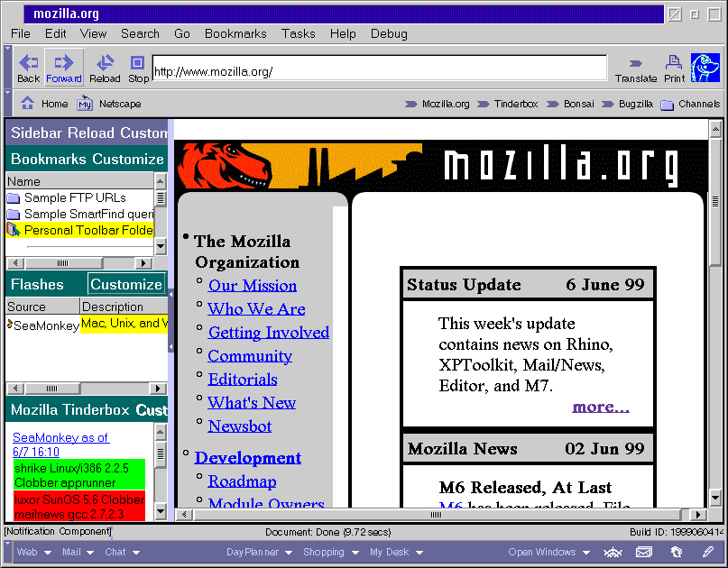Screen dimensions: 728x568
Task: Select the Sample SmartFind queries folder
Action: pyautogui.click(x=79, y=214)
